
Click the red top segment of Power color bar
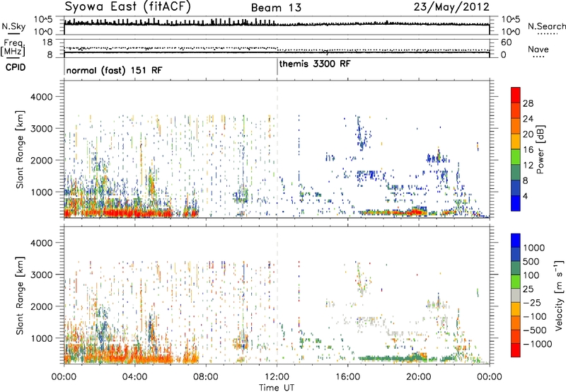516,95
